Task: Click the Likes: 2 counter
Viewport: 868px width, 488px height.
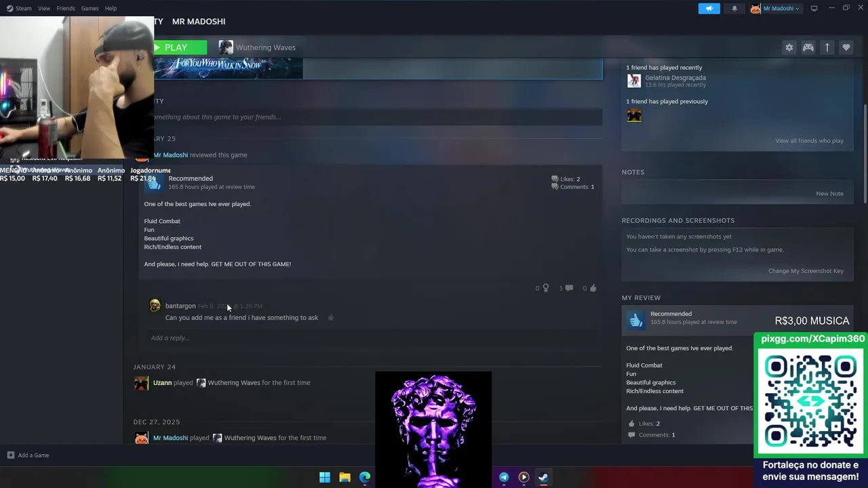Action: [566, 179]
